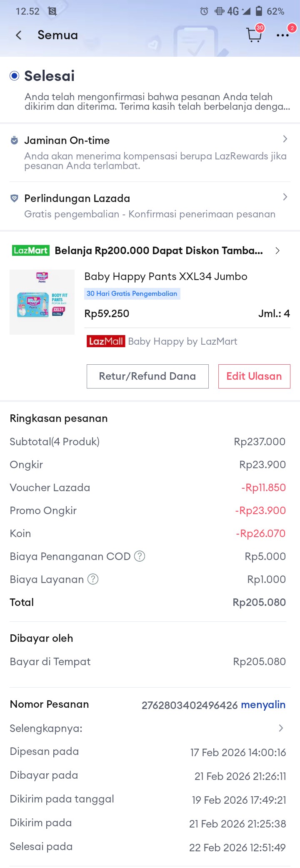Select the Selesai status radio indicator

click(x=15, y=76)
